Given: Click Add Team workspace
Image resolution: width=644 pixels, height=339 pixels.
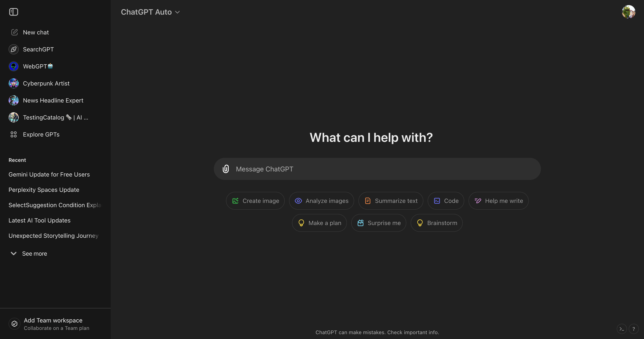Looking at the screenshot, I should pyautogui.click(x=53, y=320).
